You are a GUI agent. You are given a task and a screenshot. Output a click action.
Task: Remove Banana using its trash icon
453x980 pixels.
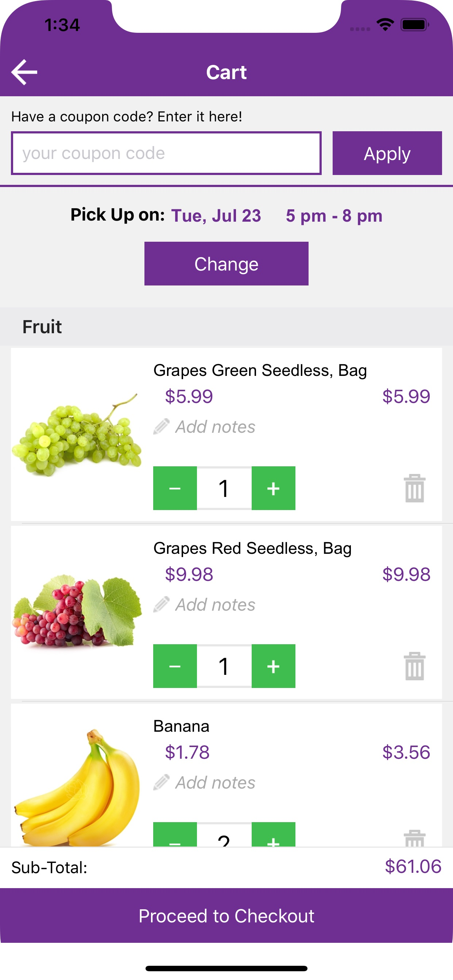pos(415,838)
